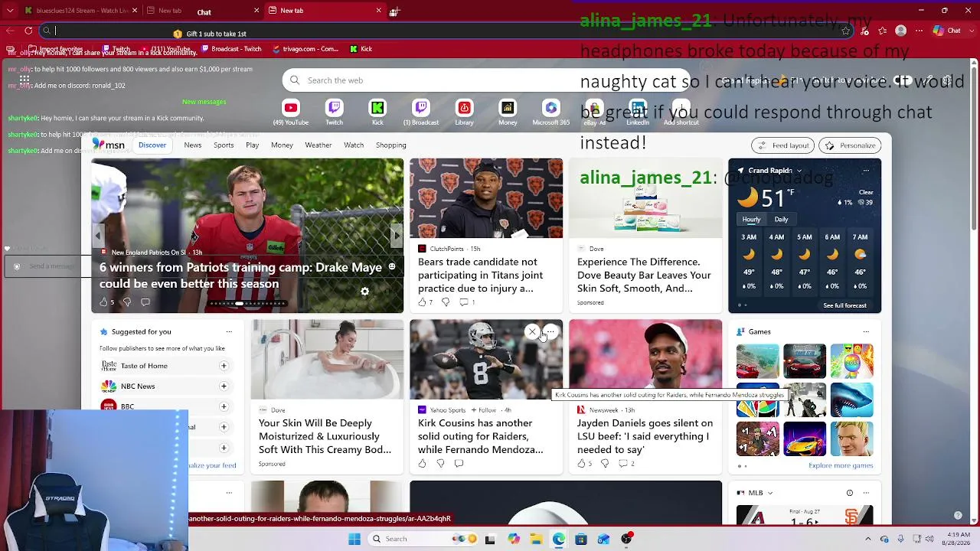
Task: Follow Taste of Home with plus button
Action: click(x=224, y=366)
